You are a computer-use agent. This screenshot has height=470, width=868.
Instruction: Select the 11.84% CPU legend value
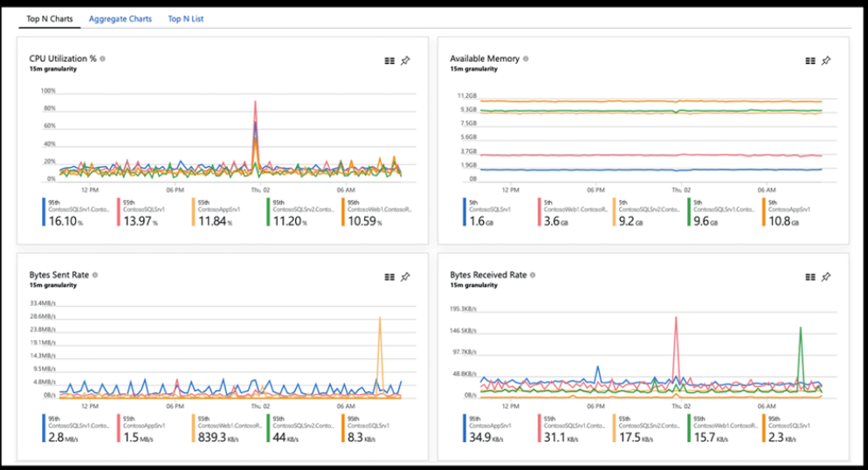tap(216, 221)
